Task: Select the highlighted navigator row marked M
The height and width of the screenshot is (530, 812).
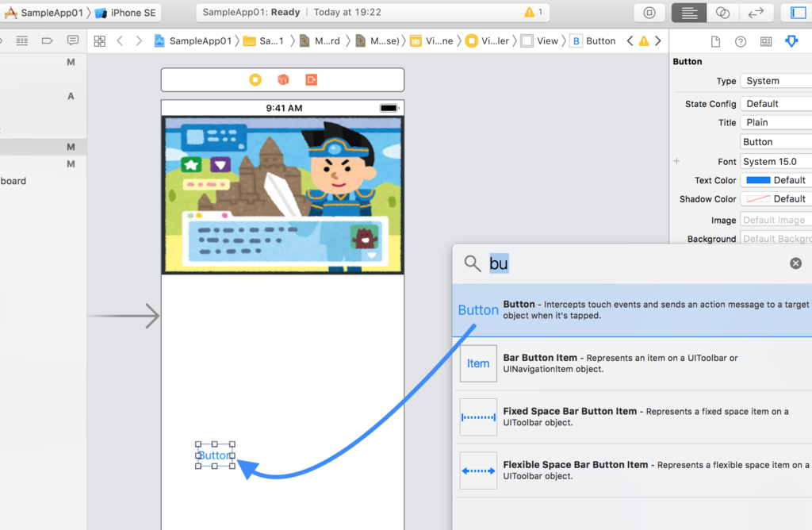Action: pos(44,147)
